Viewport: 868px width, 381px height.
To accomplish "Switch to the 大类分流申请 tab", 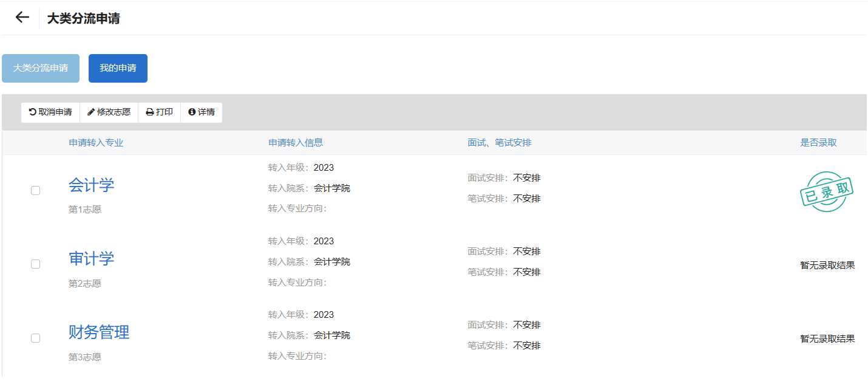I will (41, 68).
